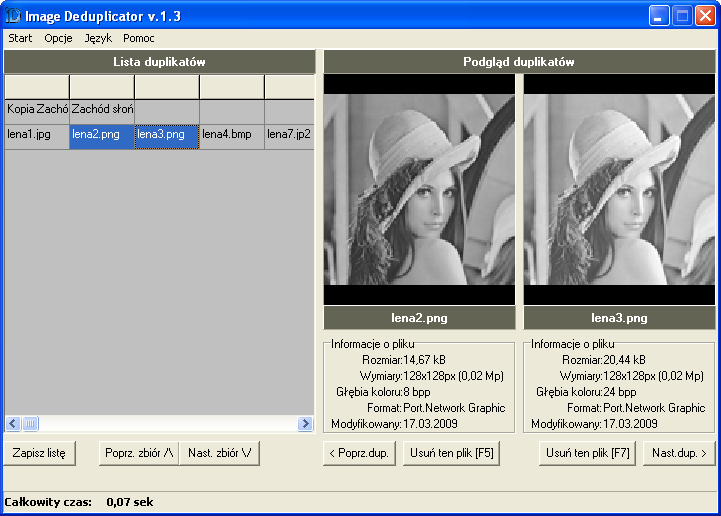Viewport: 721px width, 516px height.
Task: Delete the right file with Usuń ten plik [F7]
Action: (587, 453)
